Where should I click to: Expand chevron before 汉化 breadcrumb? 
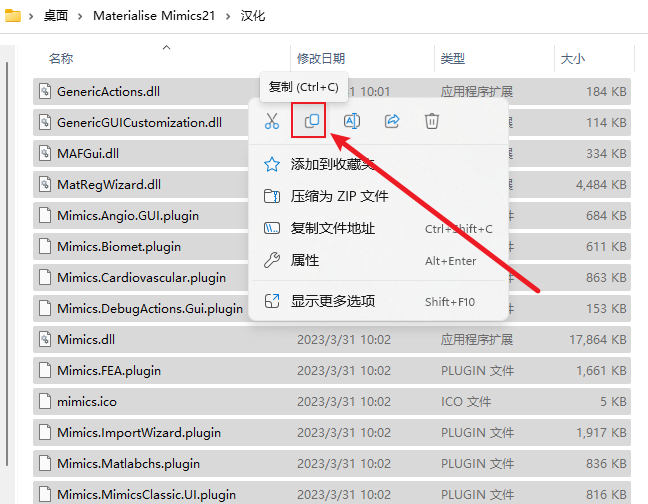point(228,16)
